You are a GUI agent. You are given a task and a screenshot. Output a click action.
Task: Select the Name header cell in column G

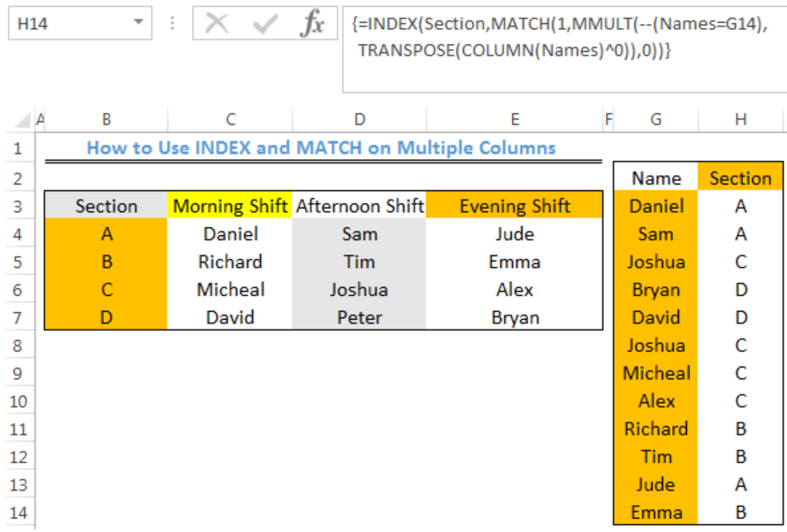(656, 178)
